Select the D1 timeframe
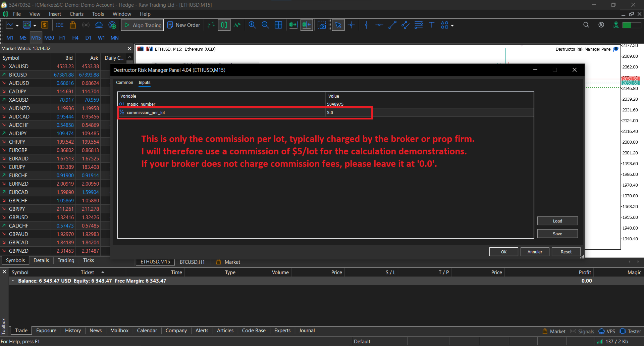 click(x=88, y=38)
